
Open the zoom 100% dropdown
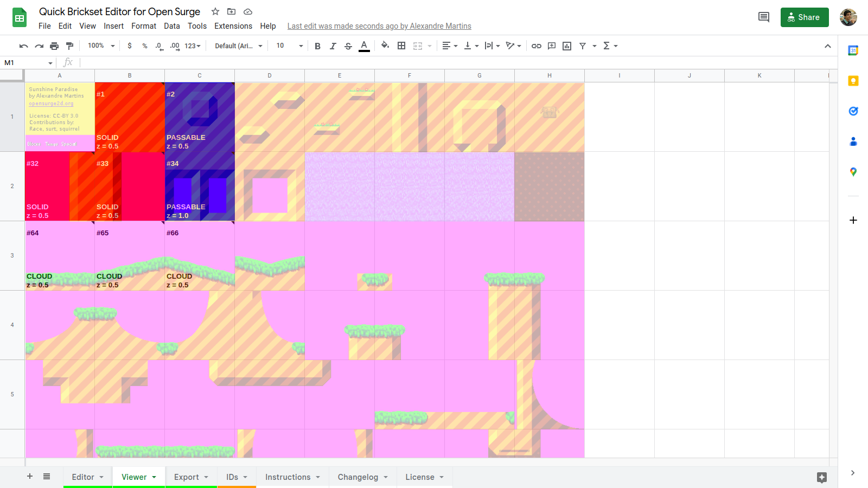coord(101,46)
